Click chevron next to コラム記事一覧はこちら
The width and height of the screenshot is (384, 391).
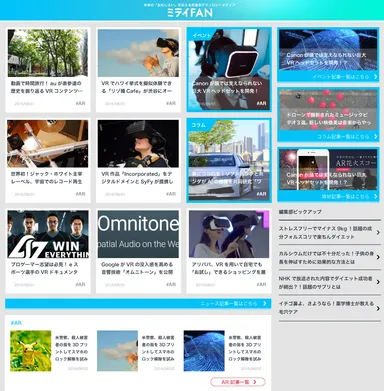click(x=376, y=137)
